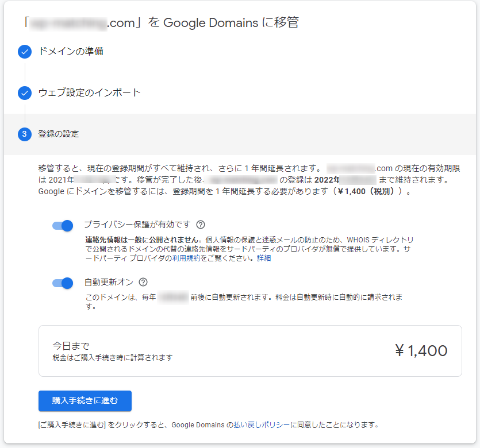Click the プライバシー保護が有効です label
Screen dimensions: 480x448
[137, 225]
